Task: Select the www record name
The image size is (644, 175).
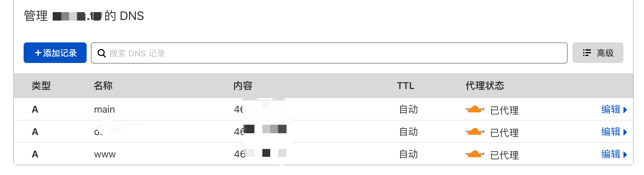Action: 105,154
